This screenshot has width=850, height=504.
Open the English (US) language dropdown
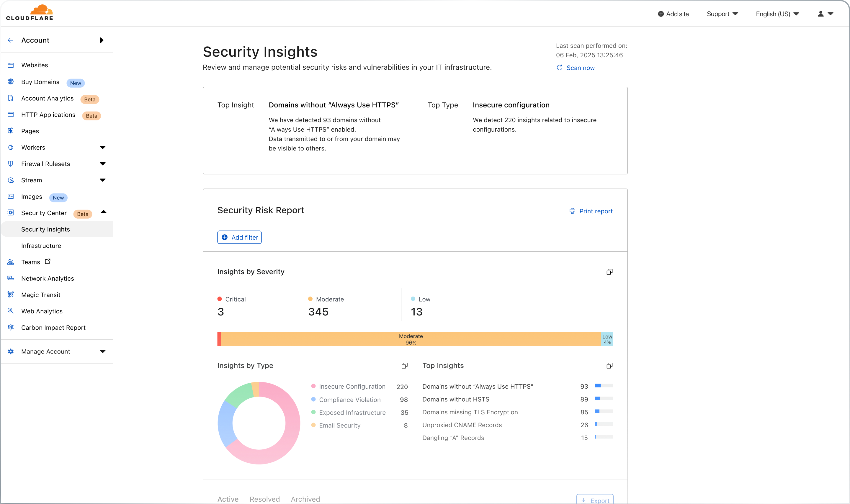(777, 14)
